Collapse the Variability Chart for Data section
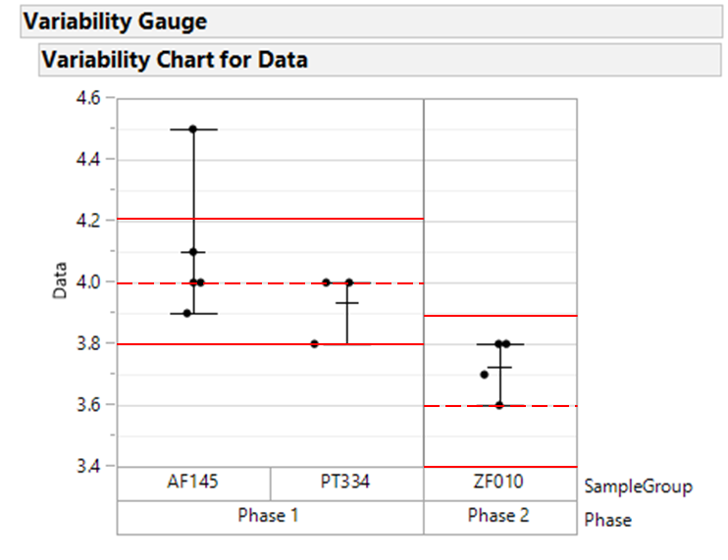728x560 pixels. [175, 60]
